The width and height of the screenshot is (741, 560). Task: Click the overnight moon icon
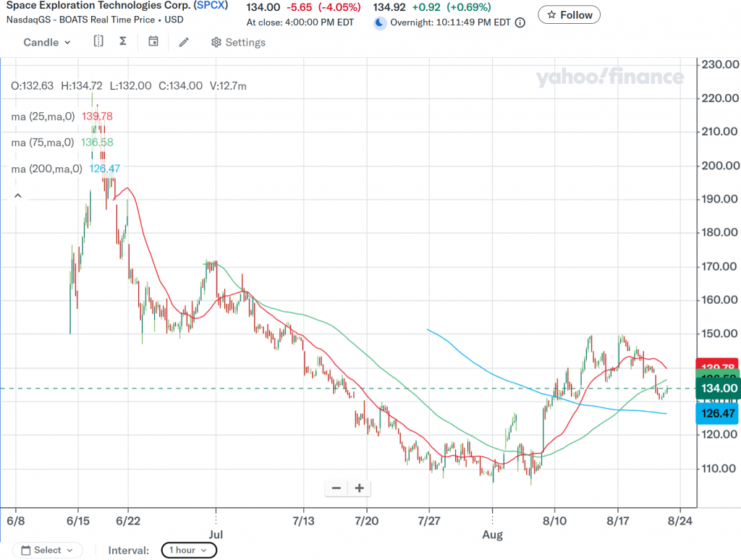click(x=379, y=22)
